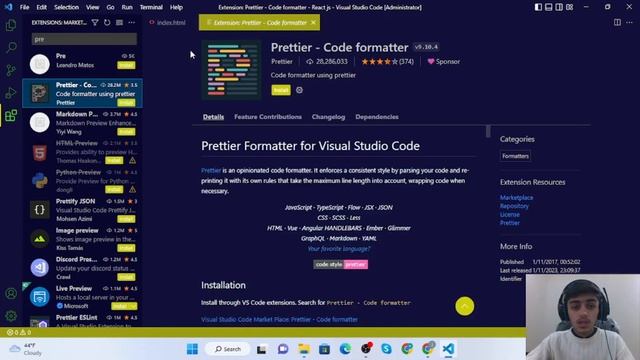Refresh the extensions list

pos(107,22)
